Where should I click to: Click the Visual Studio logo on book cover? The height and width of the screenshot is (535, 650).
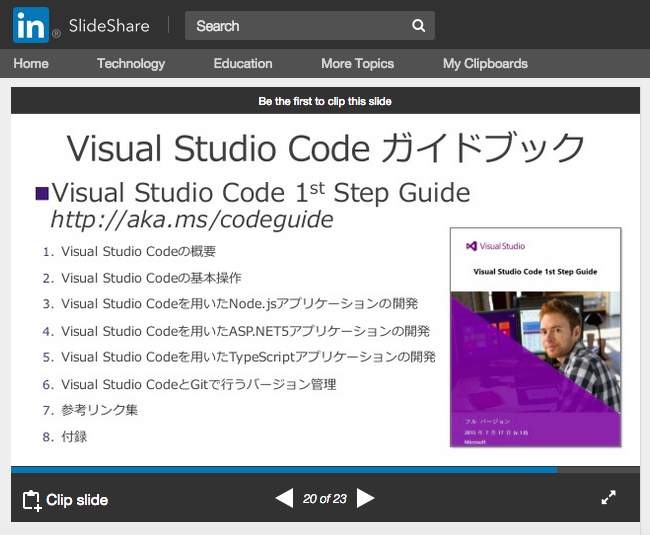click(x=495, y=246)
